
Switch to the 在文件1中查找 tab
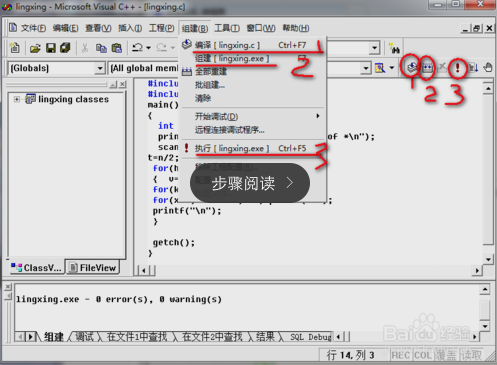(137, 337)
